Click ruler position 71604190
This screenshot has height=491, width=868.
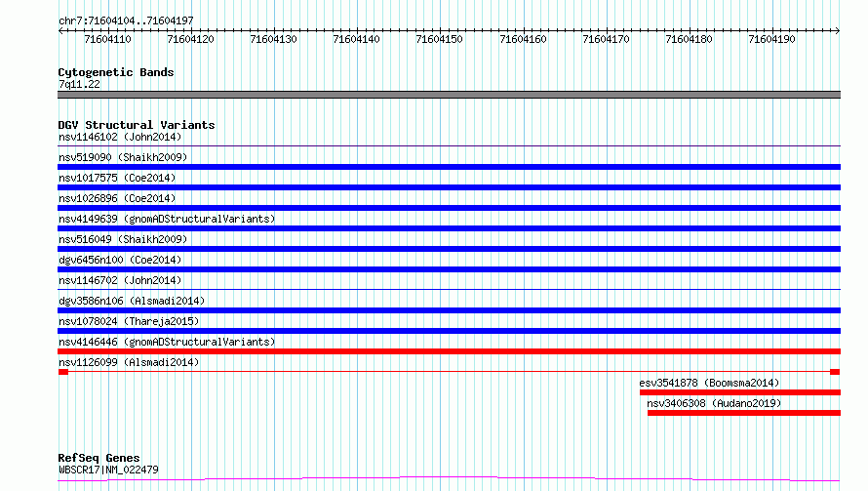(771, 39)
